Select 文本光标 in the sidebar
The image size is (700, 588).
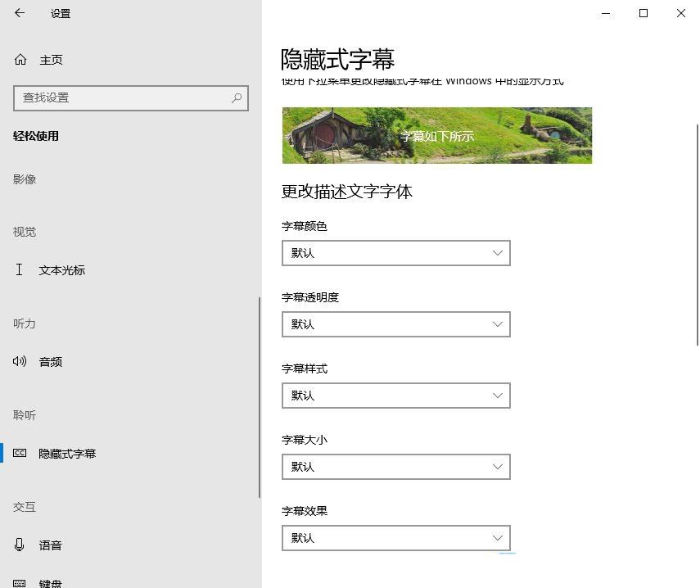61,270
